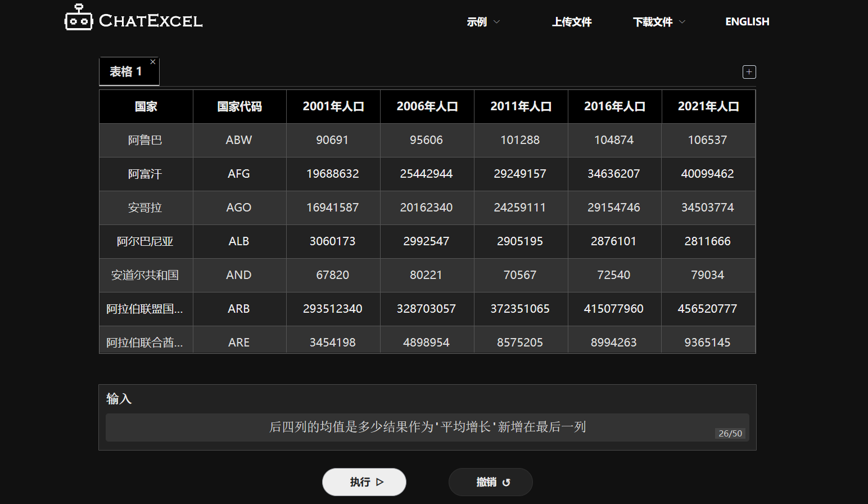
Task: Click the value 9365145
Action: [707, 343]
